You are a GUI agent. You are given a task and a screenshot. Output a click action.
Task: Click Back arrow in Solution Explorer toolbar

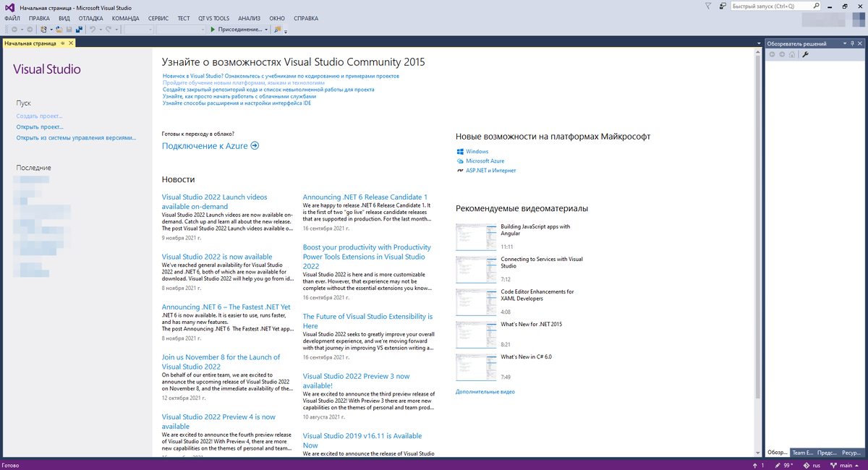(772, 54)
